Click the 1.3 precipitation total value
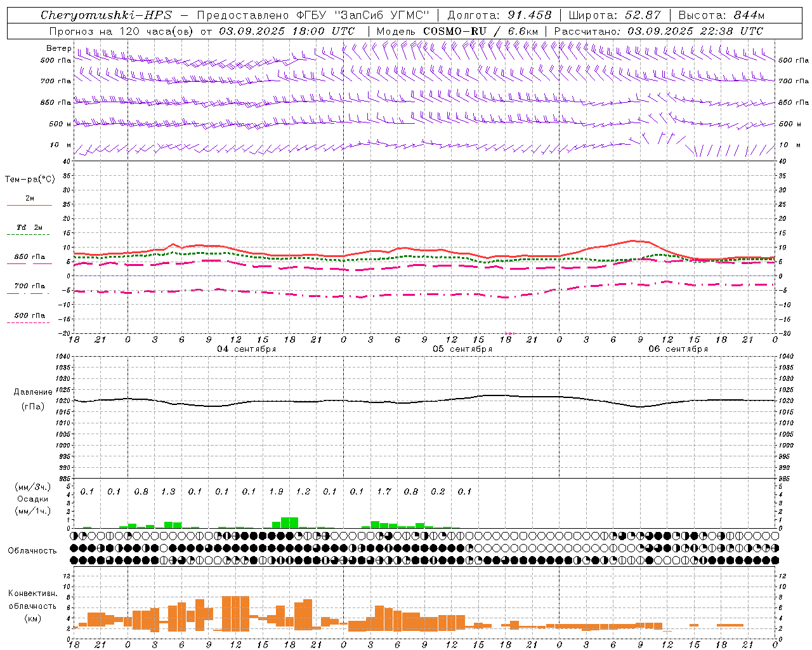 click(168, 491)
